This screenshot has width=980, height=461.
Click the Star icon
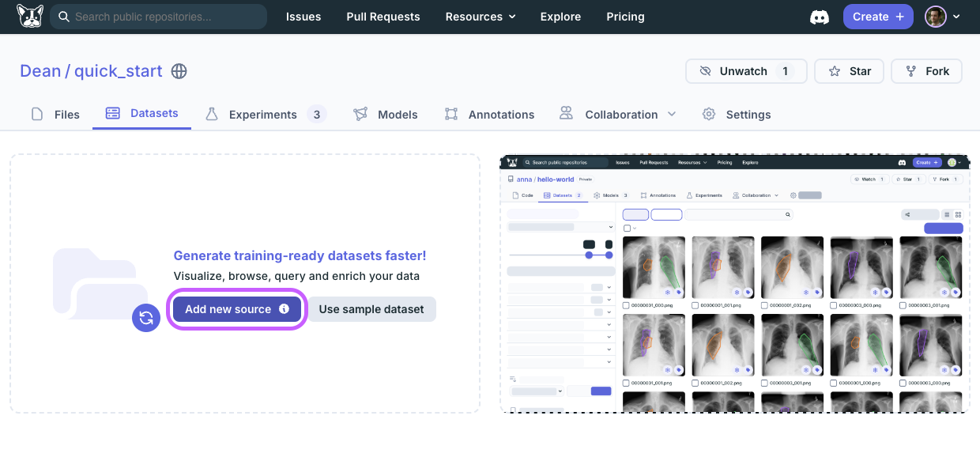(x=835, y=71)
